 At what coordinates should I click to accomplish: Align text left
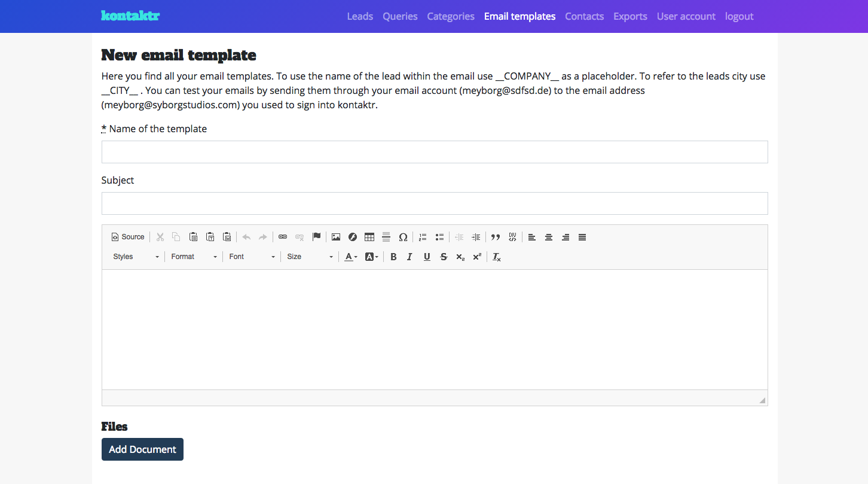tap(532, 237)
